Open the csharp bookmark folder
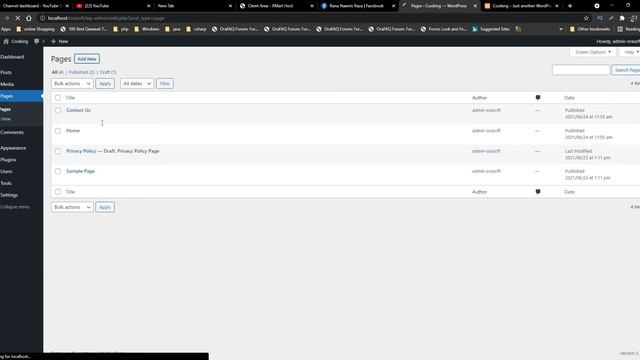640x360 pixels. coord(196,29)
